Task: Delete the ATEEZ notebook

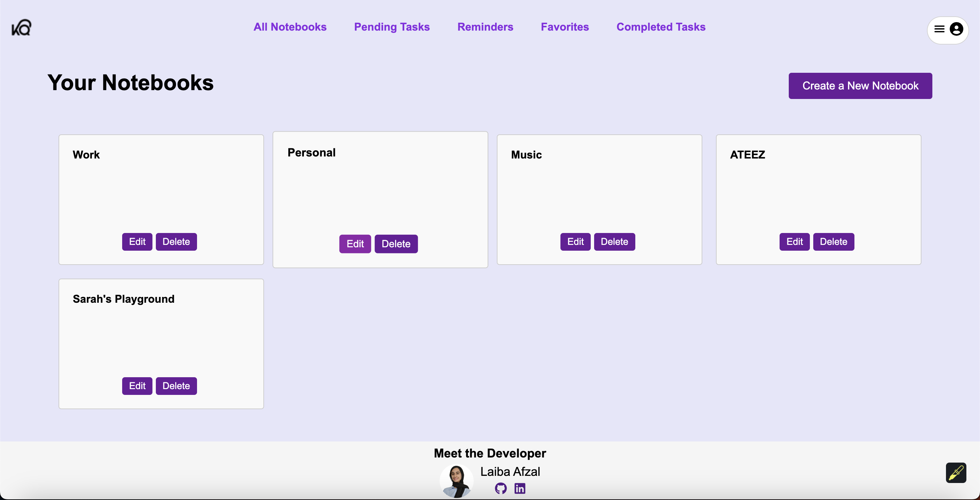Action: click(x=834, y=242)
